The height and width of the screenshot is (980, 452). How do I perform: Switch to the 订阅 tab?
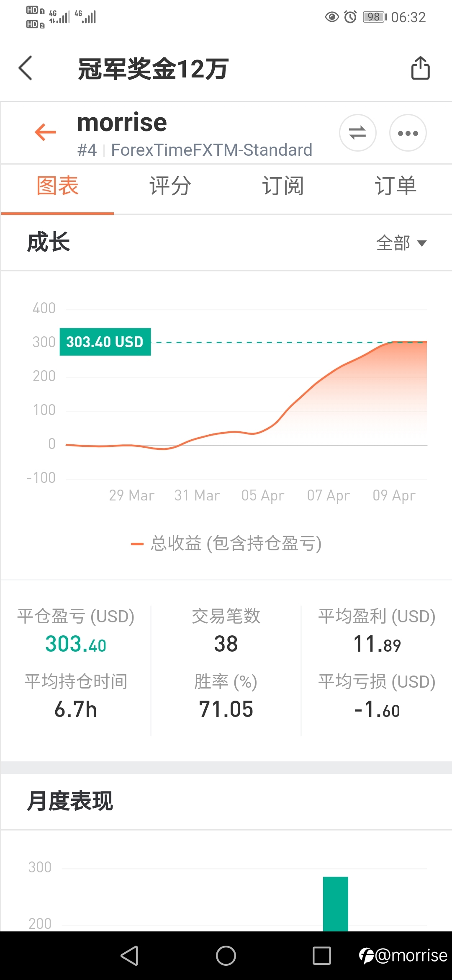[x=283, y=186]
